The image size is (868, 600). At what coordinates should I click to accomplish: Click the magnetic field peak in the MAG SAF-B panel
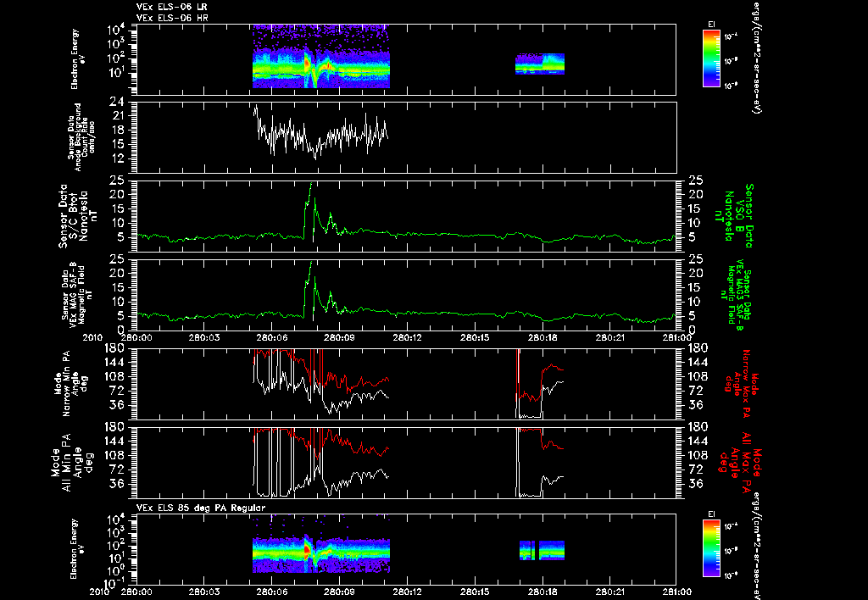(x=311, y=263)
